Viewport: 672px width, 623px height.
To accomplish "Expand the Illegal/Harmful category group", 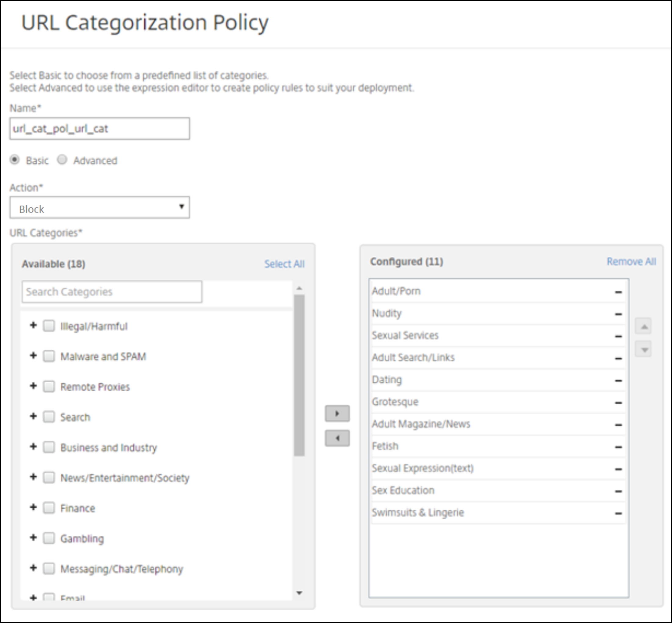I will click(x=33, y=325).
